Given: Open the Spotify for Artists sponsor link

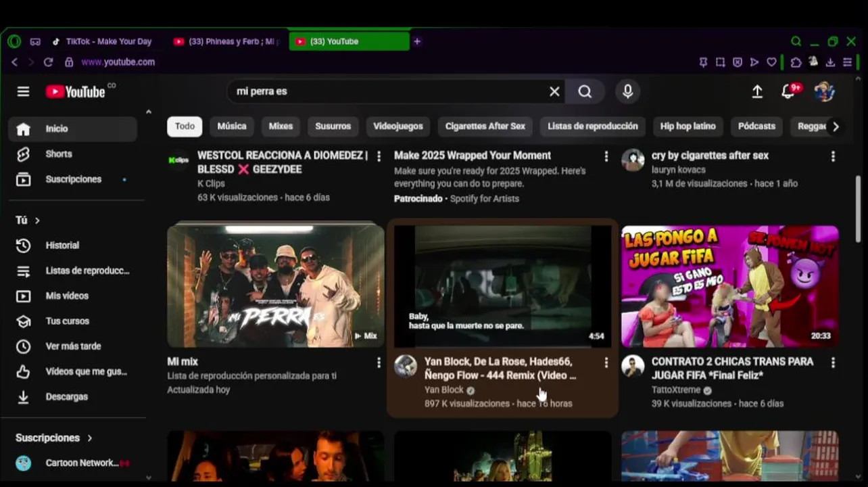Looking at the screenshot, I should [484, 199].
